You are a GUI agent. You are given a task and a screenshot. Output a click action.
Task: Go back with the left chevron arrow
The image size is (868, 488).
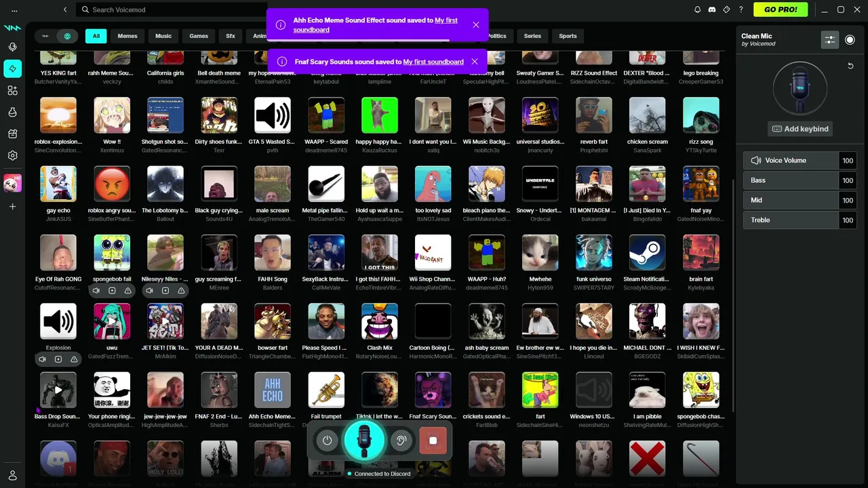[65, 9]
